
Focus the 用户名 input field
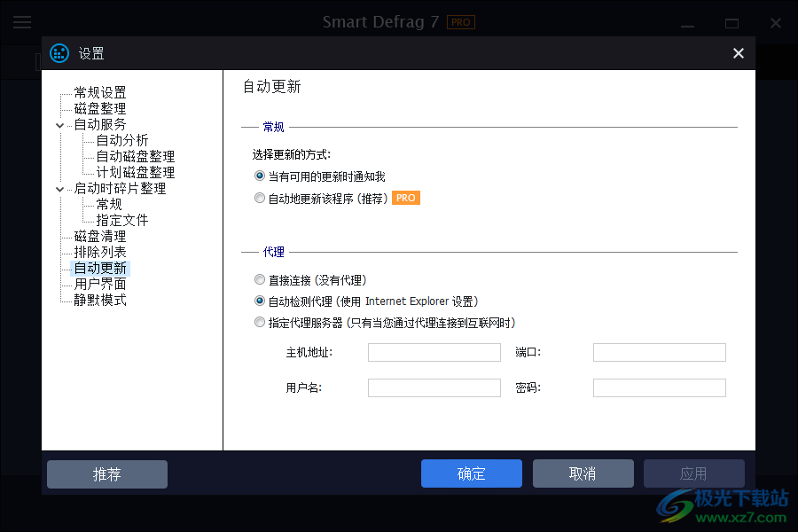tap(434, 388)
